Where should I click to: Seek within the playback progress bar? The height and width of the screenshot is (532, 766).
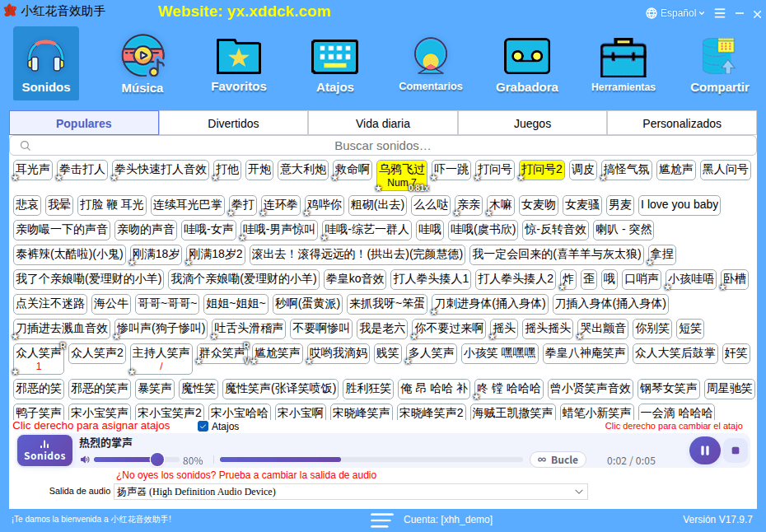point(371,460)
